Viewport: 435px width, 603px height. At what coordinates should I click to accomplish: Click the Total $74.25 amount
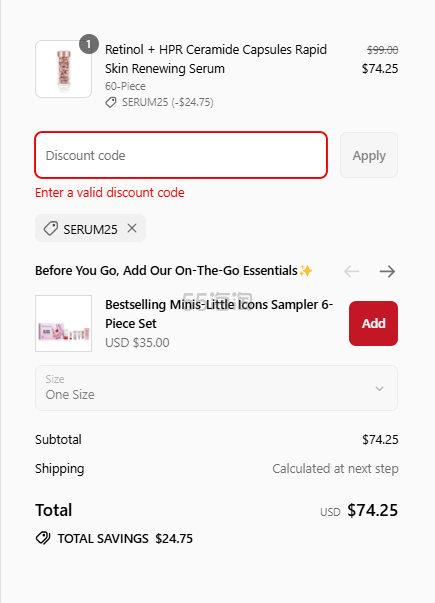pyautogui.click(x=372, y=510)
